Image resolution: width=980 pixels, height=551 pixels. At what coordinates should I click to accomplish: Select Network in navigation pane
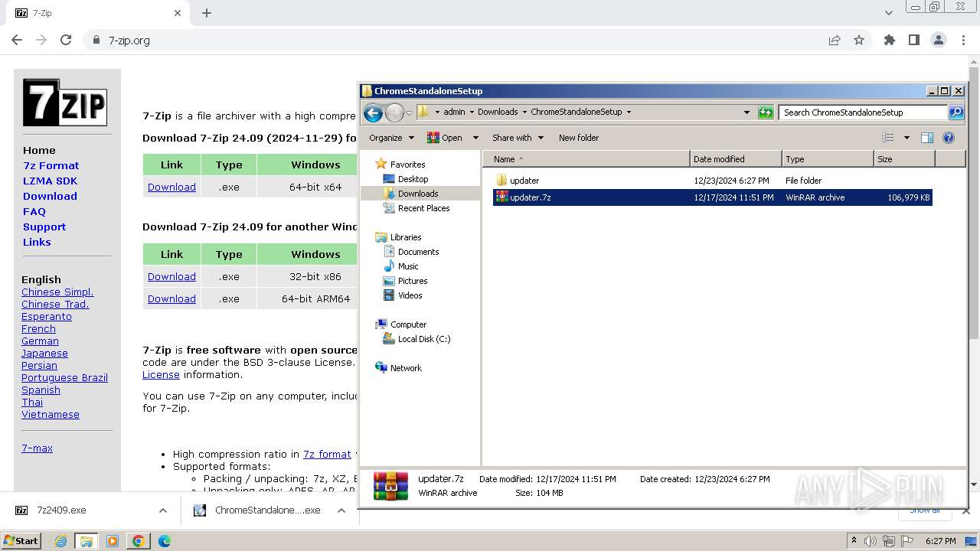(406, 368)
